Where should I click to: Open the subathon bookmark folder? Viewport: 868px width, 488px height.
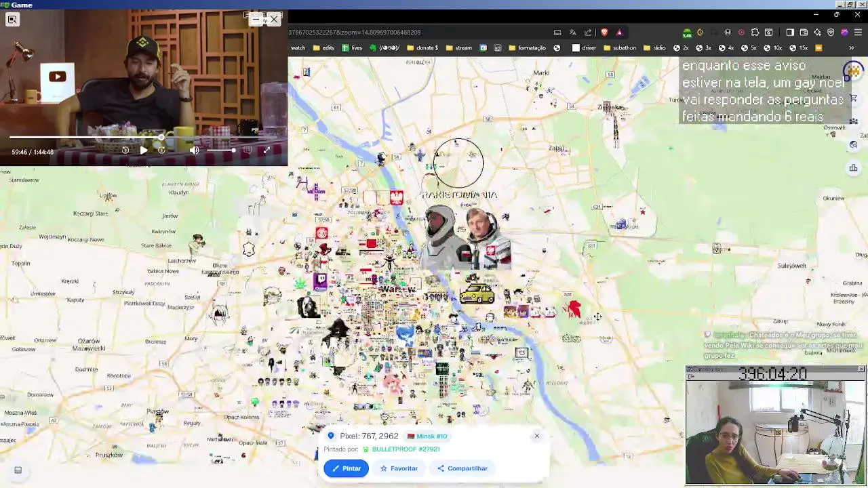point(618,48)
